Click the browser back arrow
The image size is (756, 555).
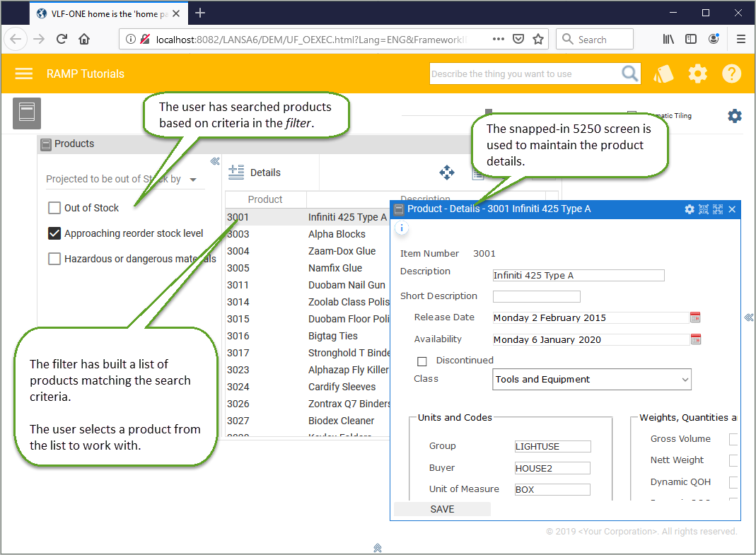16,39
